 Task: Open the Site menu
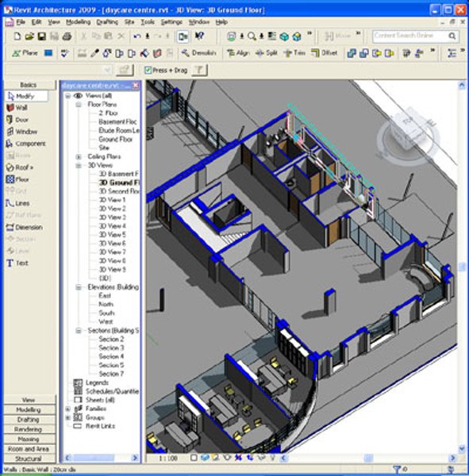coord(129,22)
